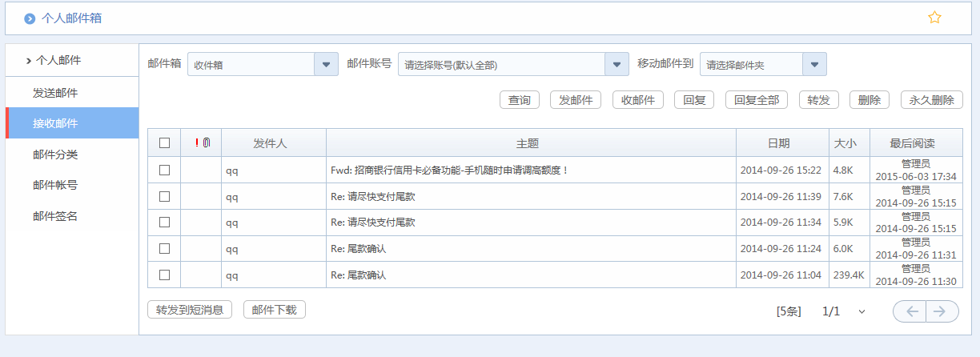
Task: Toggle the select-all checkbox in header
Action: [x=164, y=143]
